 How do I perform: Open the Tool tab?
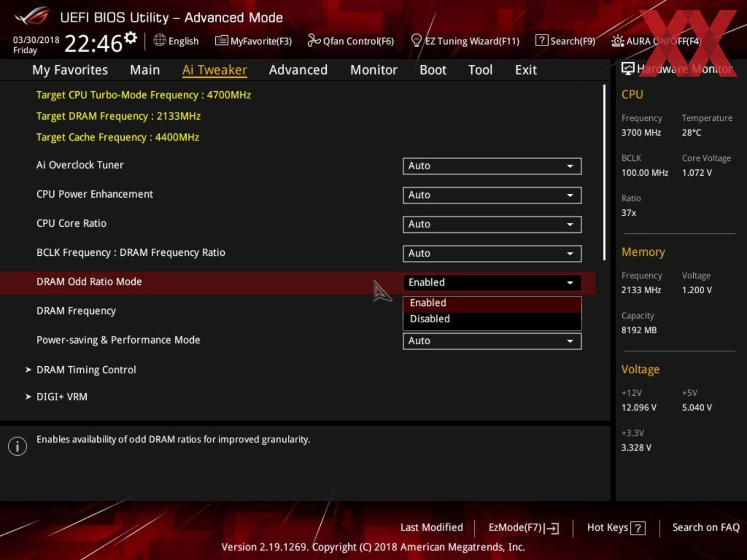480,70
